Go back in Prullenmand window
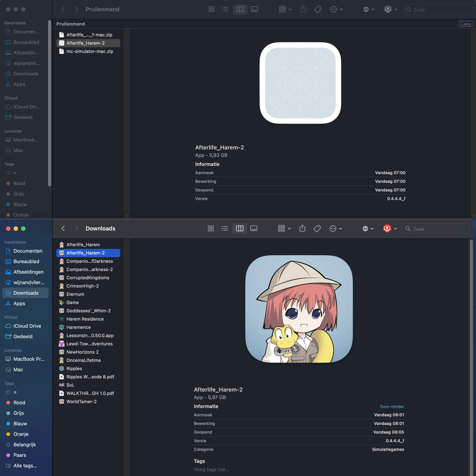Image resolution: width=476 pixels, height=476 pixels. 63,9
